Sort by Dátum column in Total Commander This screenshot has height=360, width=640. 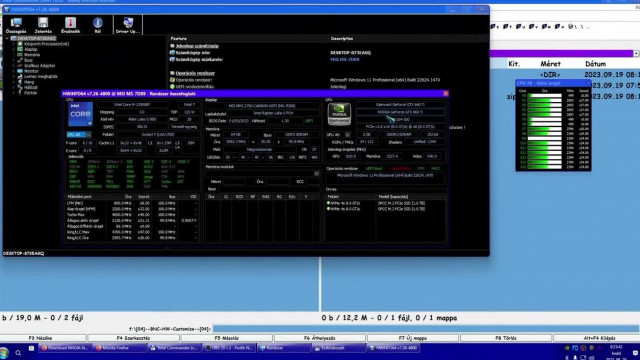595,64
